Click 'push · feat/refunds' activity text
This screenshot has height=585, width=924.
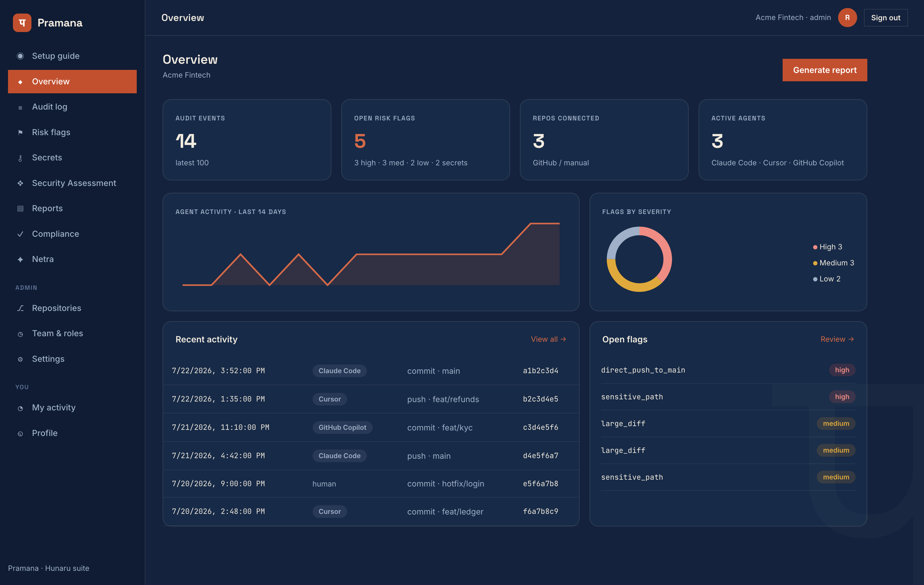443,399
